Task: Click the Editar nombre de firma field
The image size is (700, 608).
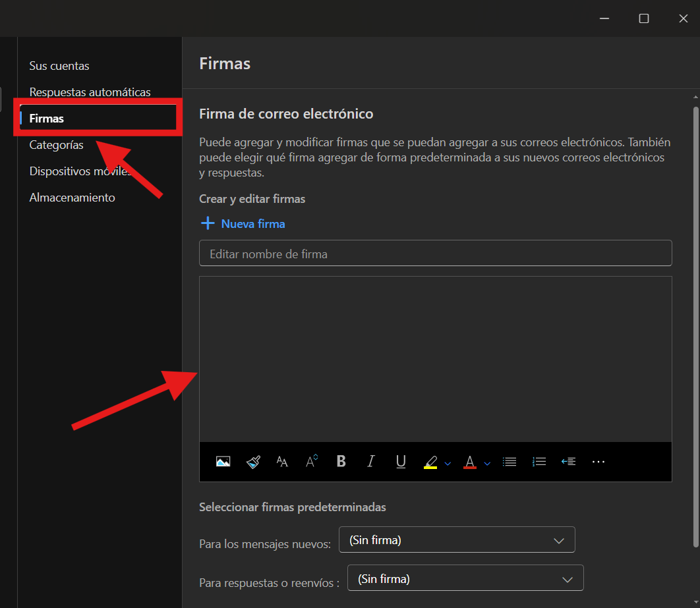Action: point(435,254)
